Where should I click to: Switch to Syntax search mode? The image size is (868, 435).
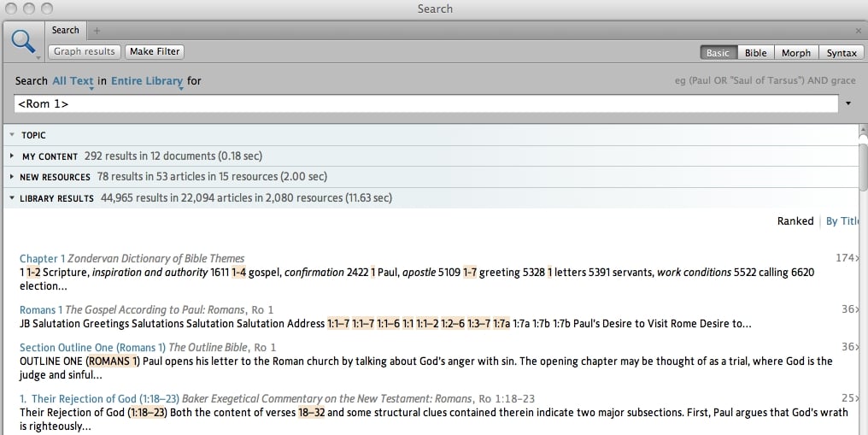point(842,53)
